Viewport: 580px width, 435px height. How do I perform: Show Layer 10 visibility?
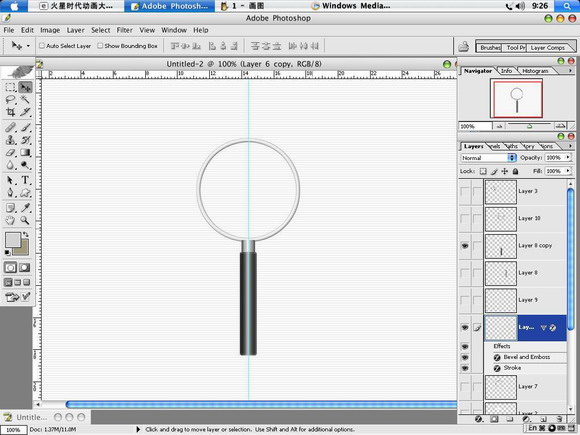coord(465,219)
